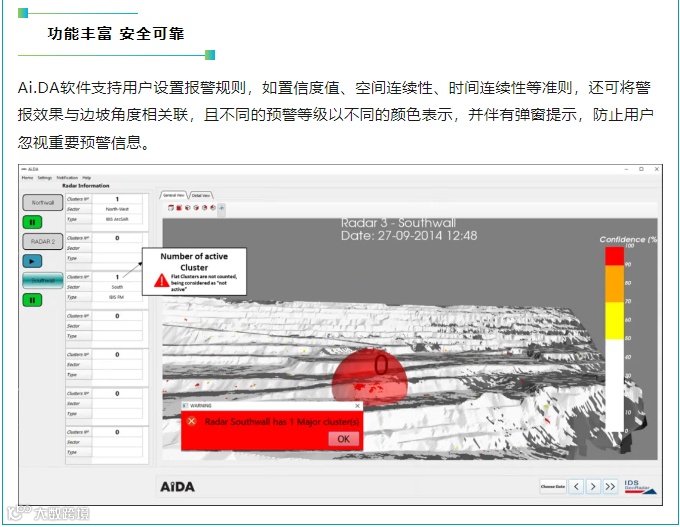
Task: Click the blue axes toolbar icon
Action: (x=221, y=208)
